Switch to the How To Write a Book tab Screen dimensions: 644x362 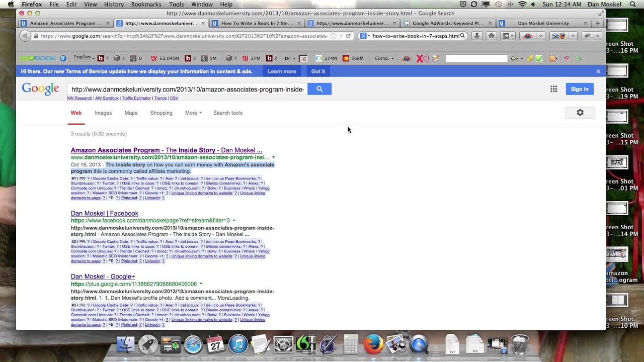256,23
